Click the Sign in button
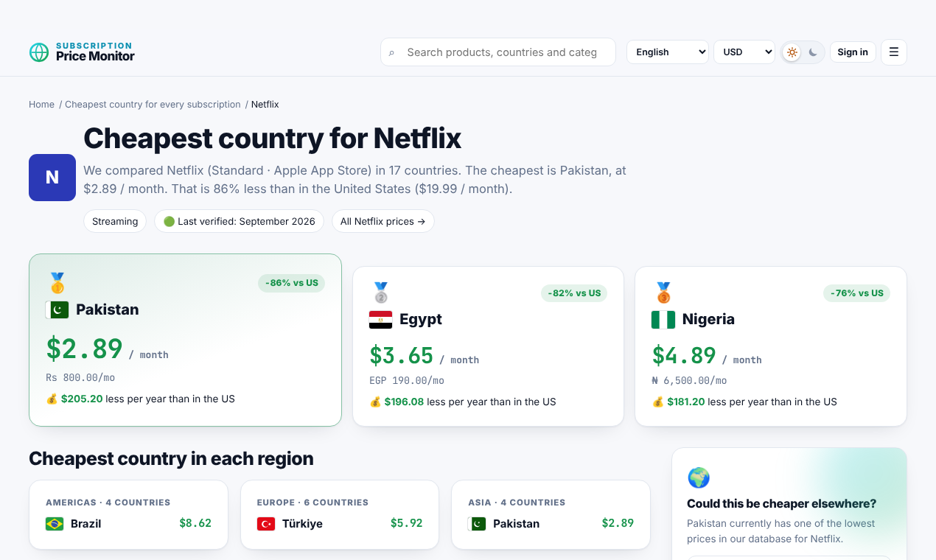 pos(853,52)
